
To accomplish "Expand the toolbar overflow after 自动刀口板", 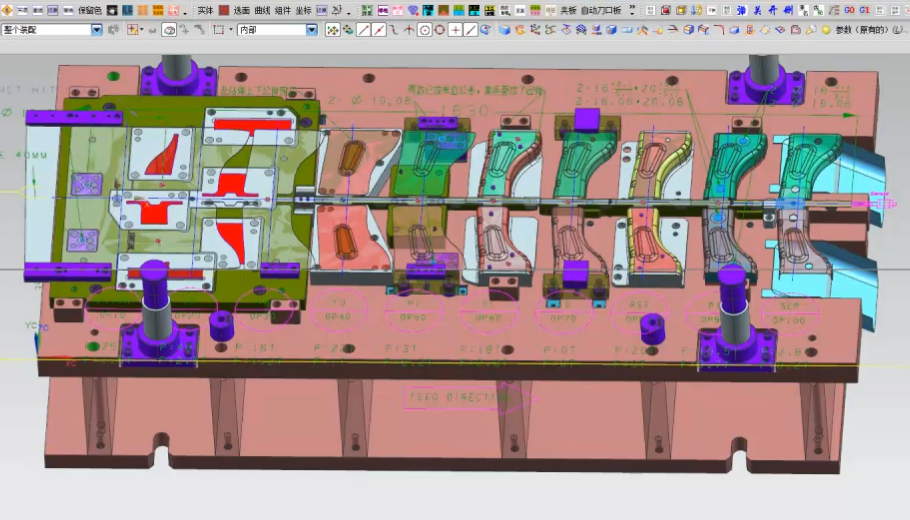I will coord(632,10).
